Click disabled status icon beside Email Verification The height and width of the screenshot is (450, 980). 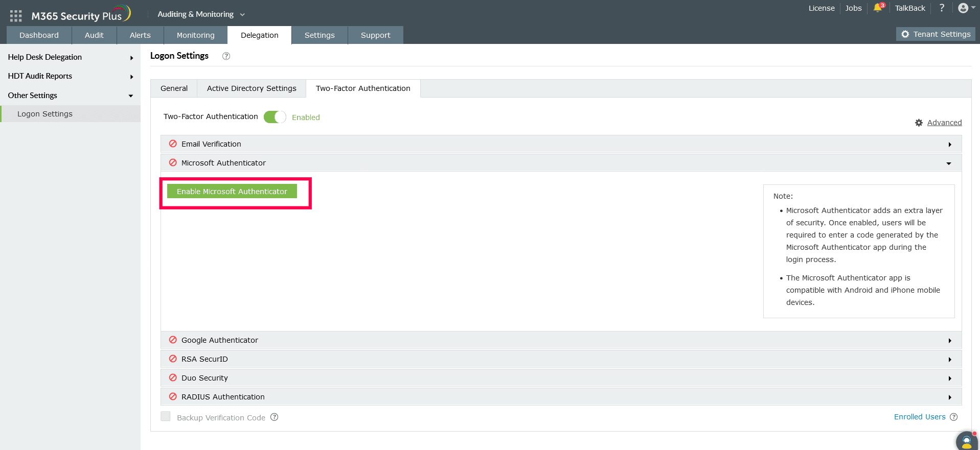click(173, 144)
